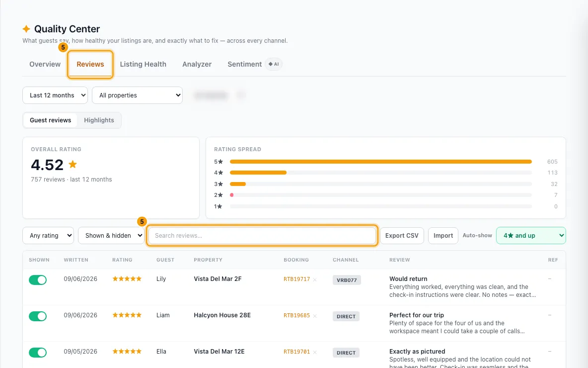The height and width of the screenshot is (368, 588).
Task: Click guest name Ella
Action: pyautogui.click(x=161, y=352)
